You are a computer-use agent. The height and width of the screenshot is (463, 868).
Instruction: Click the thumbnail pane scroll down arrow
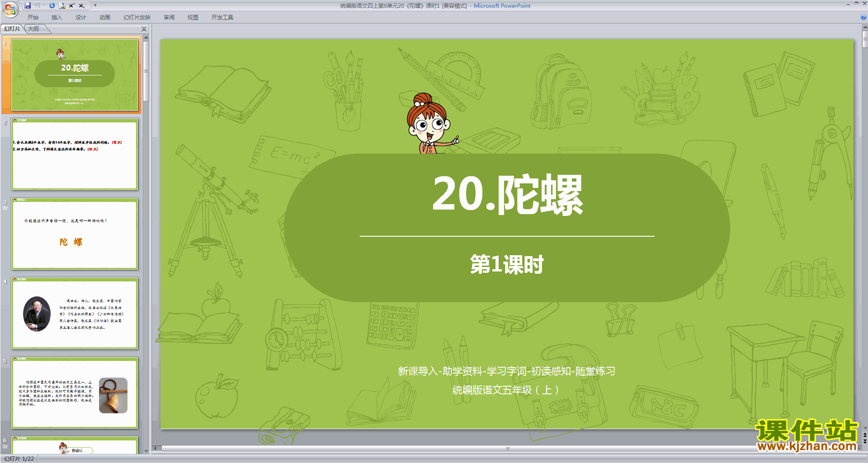[146, 451]
